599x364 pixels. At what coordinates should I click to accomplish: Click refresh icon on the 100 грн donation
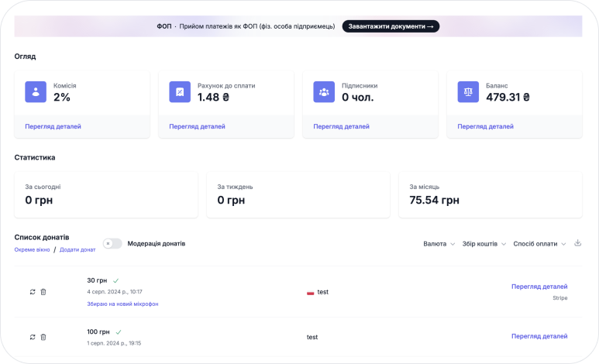(x=33, y=337)
